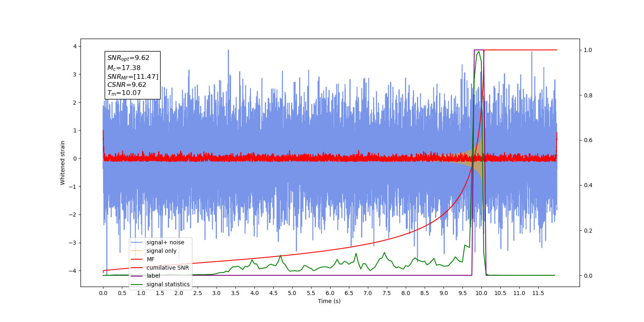Image resolution: width=644 pixels, height=322 pixels.
Task: Click the M_c=17.38 annotation line
Action: 124,68
